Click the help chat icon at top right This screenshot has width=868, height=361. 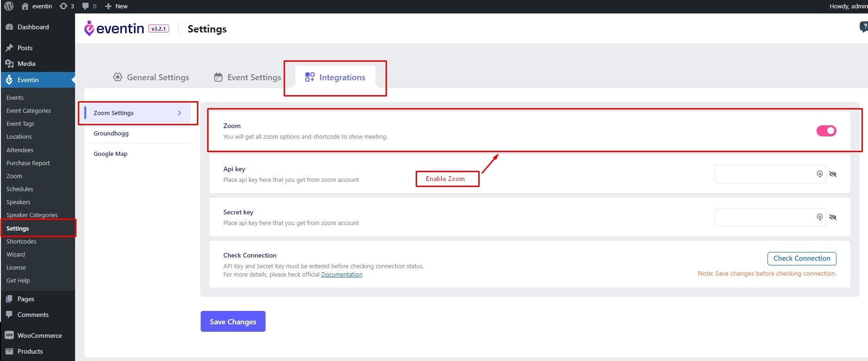(864, 27)
